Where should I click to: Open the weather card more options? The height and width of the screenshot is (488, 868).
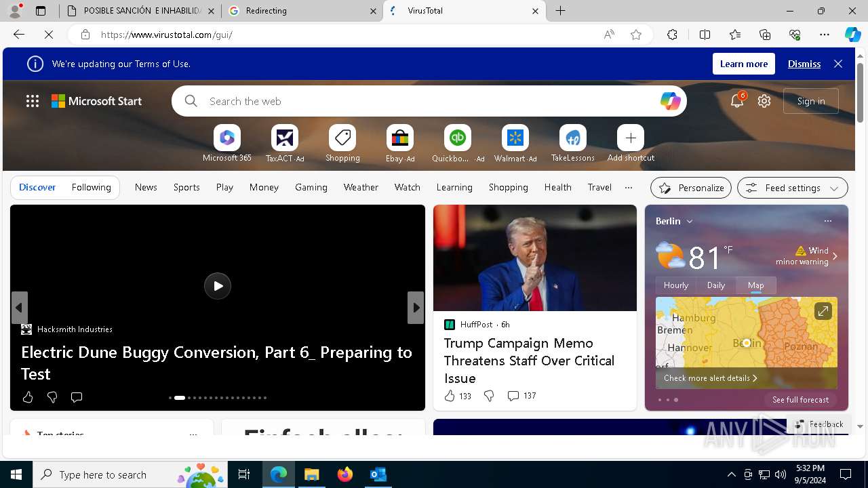pyautogui.click(x=827, y=221)
